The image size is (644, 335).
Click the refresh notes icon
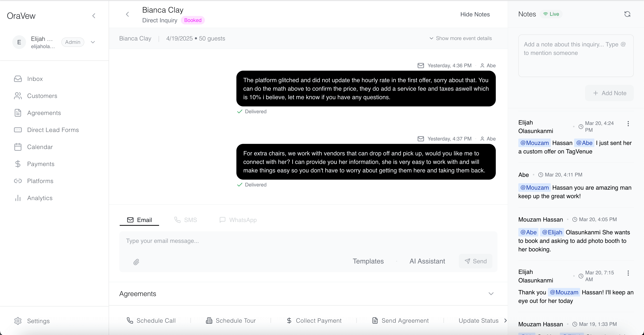tap(627, 14)
